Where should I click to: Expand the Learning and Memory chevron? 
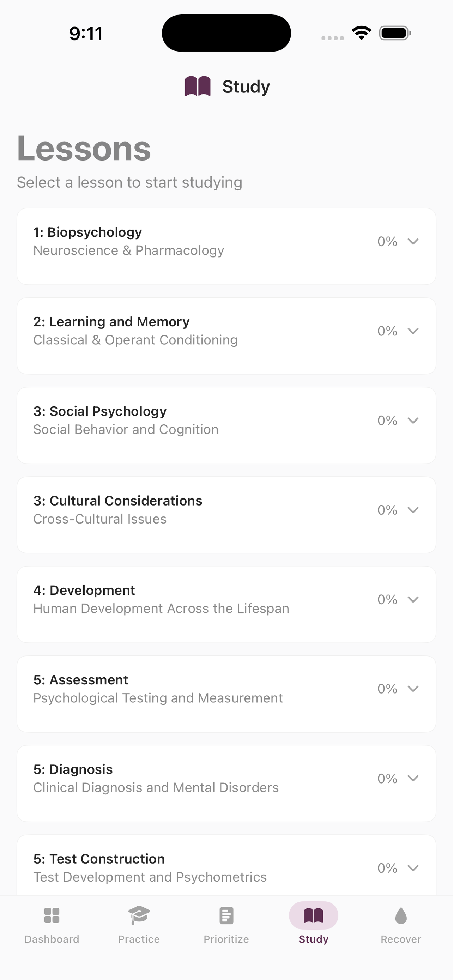tap(413, 331)
